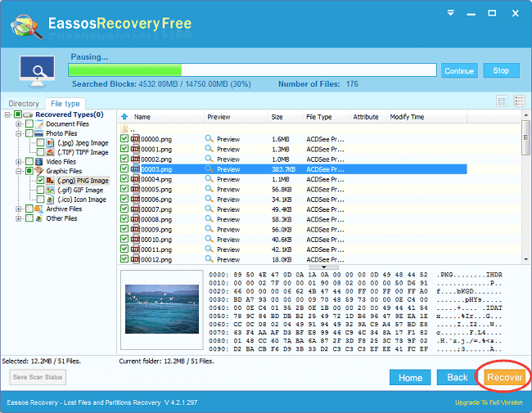The height and width of the screenshot is (413, 532).
Task: Expand the Document Files tree node
Action: click(18, 124)
